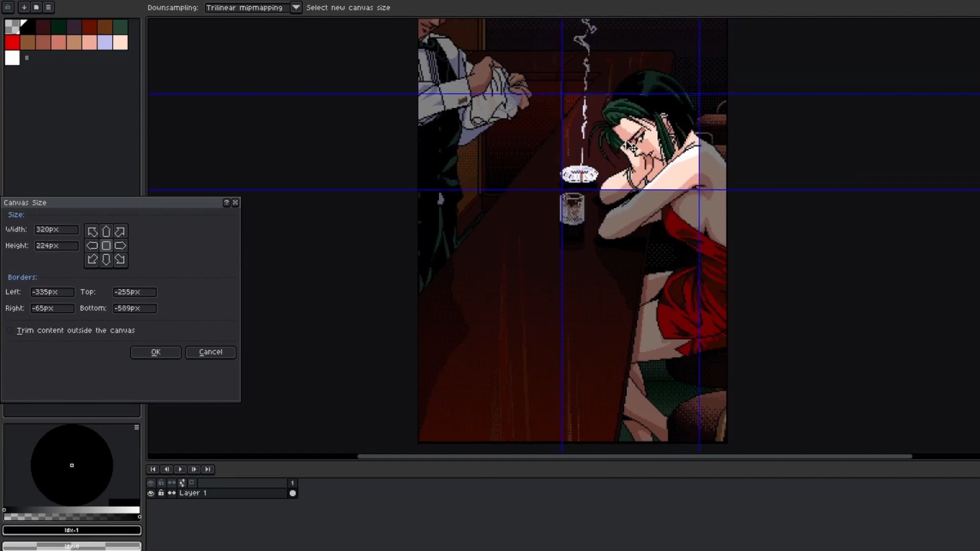The image size is (980, 551).
Task: Open the palette options hamburger menu
Action: [x=48, y=7]
